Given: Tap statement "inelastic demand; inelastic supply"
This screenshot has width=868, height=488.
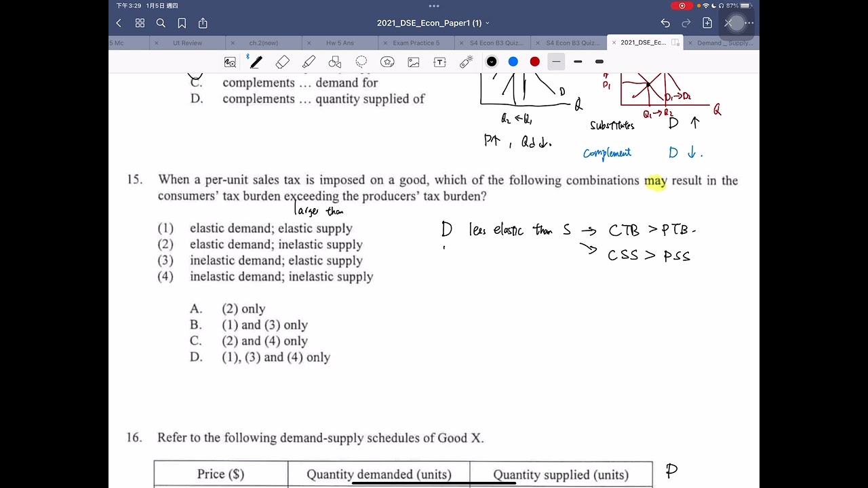Looking at the screenshot, I should (281, 277).
